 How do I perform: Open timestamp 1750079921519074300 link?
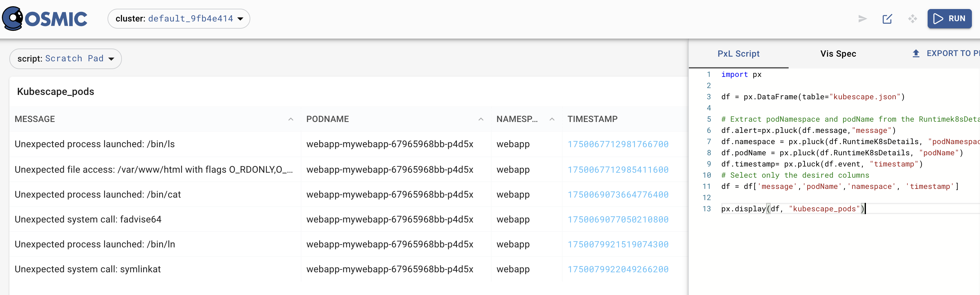click(618, 245)
